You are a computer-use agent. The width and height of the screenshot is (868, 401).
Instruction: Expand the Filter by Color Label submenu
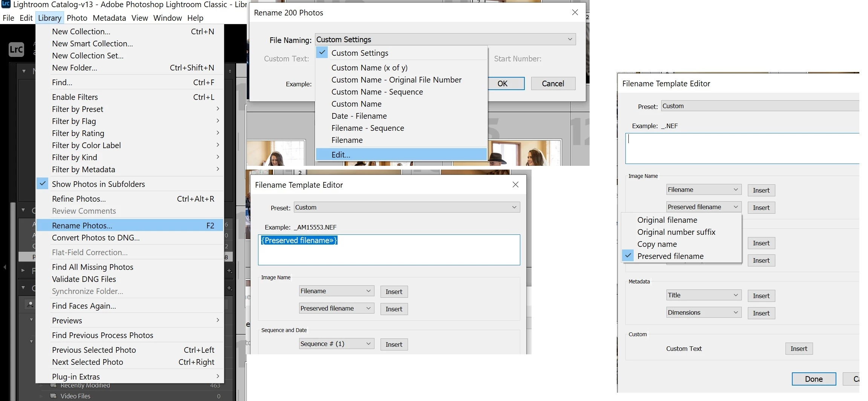(x=130, y=145)
